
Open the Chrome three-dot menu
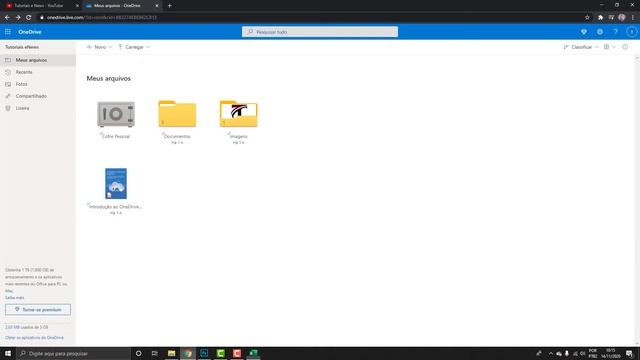[633, 18]
